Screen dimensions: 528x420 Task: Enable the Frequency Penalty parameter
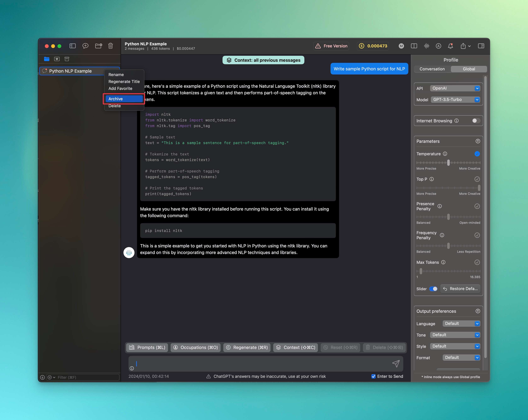point(477,235)
